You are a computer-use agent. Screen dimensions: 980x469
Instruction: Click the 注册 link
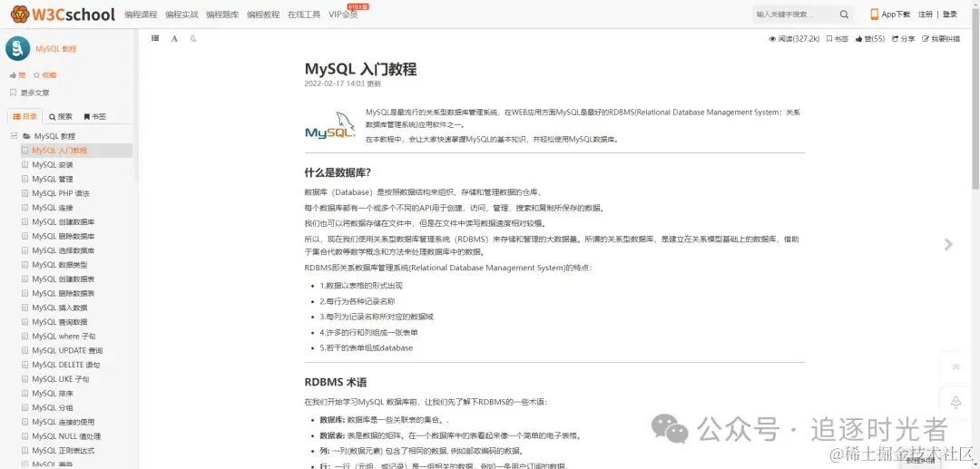[926, 15]
